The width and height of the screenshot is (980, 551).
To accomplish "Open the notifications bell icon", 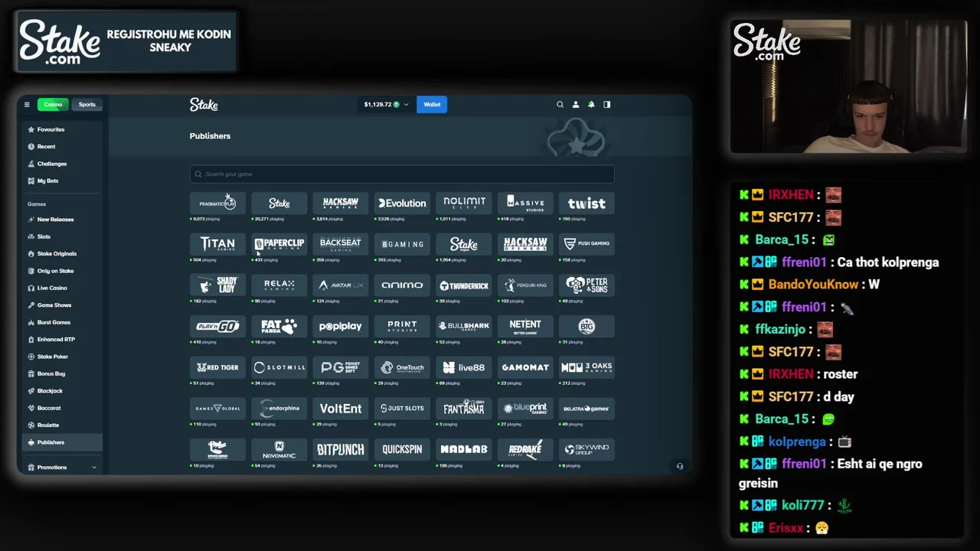I will (x=591, y=104).
